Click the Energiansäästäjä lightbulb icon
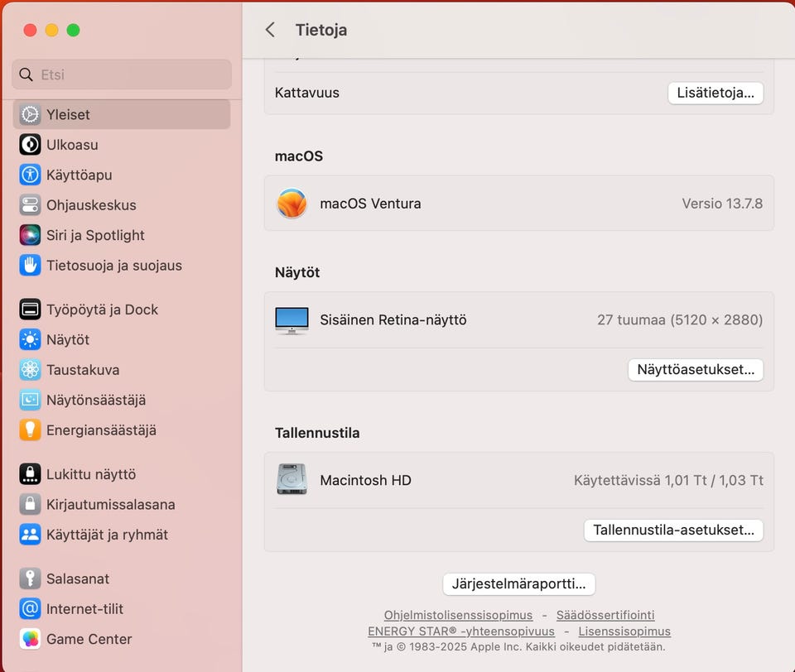Viewport: 795px width, 672px height. tap(30, 430)
